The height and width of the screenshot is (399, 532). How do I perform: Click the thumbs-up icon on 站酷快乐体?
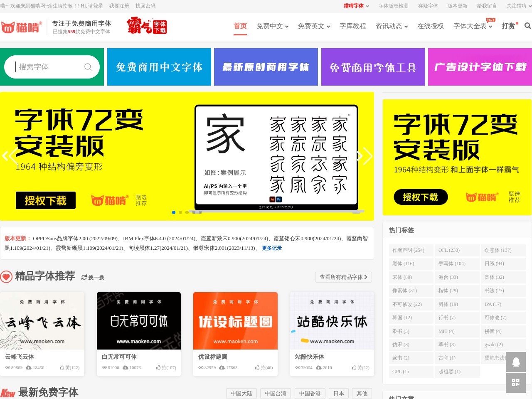tap(354, 367)
